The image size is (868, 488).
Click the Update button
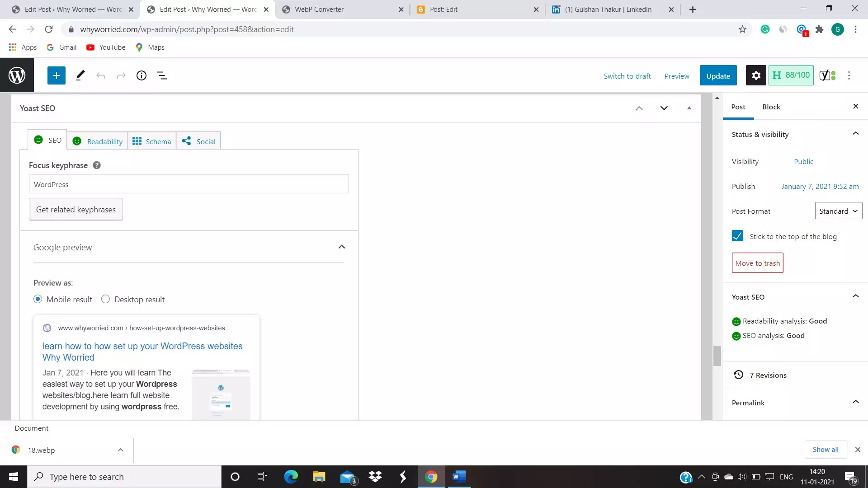coord(718,76)
